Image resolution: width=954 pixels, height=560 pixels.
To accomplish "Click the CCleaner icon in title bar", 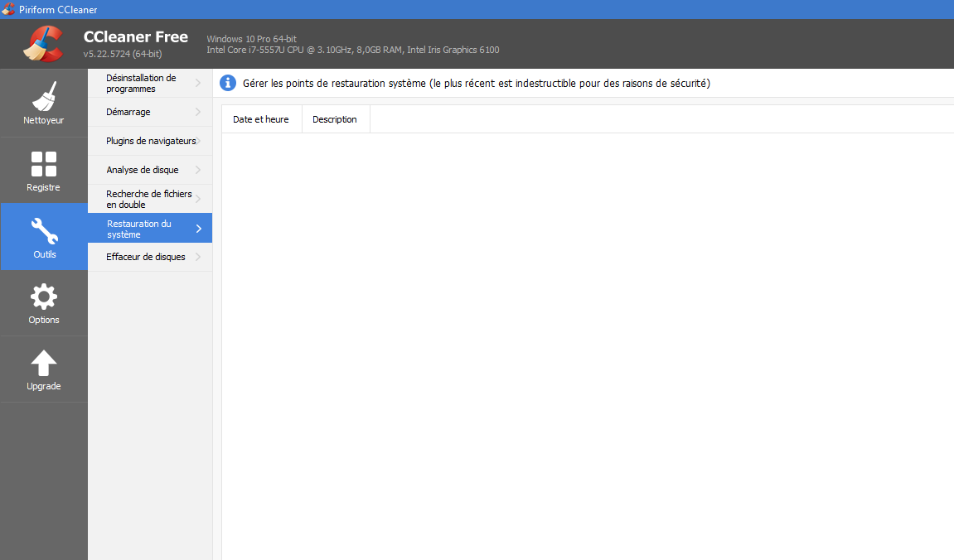I will (8, 9).
